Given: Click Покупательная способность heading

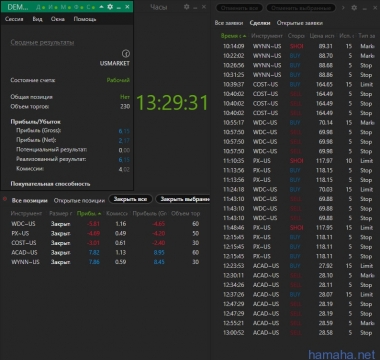Looking at the screenshot, I should click(50, 184).
